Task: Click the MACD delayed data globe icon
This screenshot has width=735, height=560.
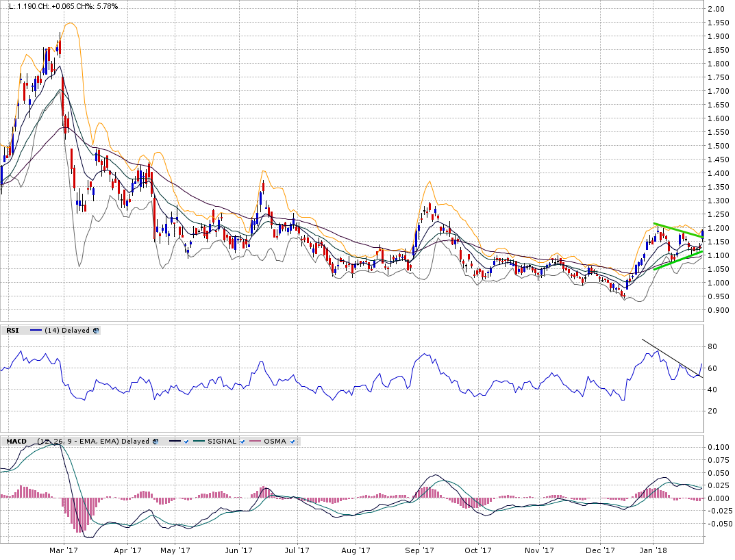Action: (x=155, y=442)
